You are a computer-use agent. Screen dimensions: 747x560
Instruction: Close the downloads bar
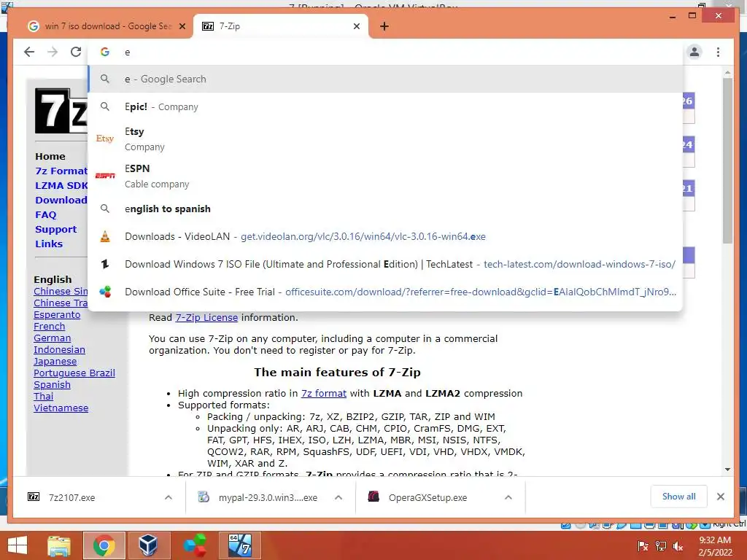pyautogui.click(x=720, y=497)
